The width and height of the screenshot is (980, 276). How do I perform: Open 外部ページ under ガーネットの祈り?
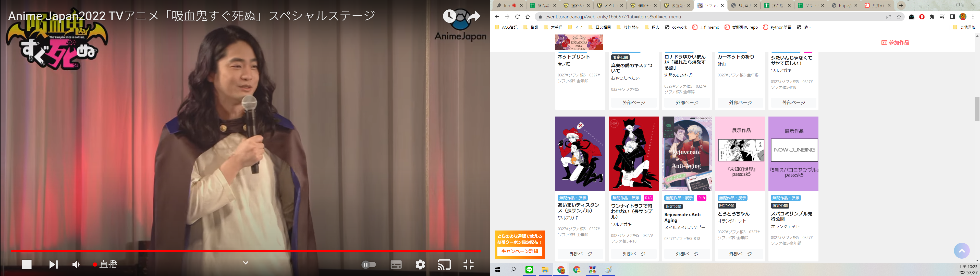click(x=740, y=102)
